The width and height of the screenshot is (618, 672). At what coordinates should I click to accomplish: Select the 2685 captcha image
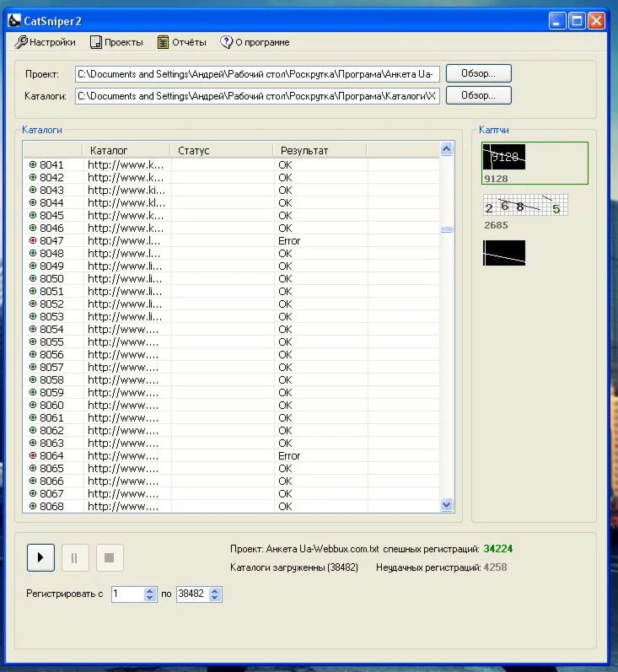coord(524,205)
